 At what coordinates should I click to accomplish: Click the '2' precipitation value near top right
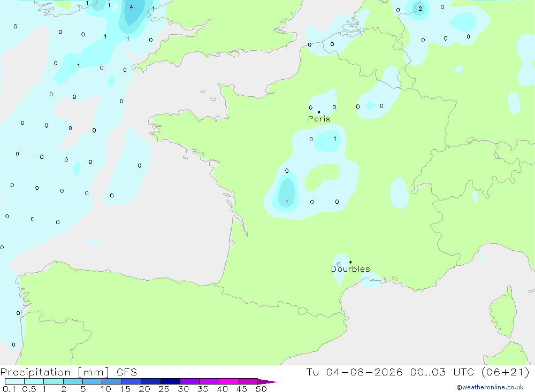point(421,9)
